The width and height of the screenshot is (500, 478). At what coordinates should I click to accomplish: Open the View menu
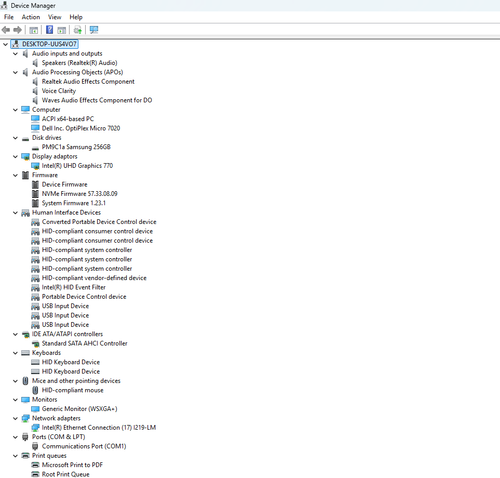click(54, 17)
